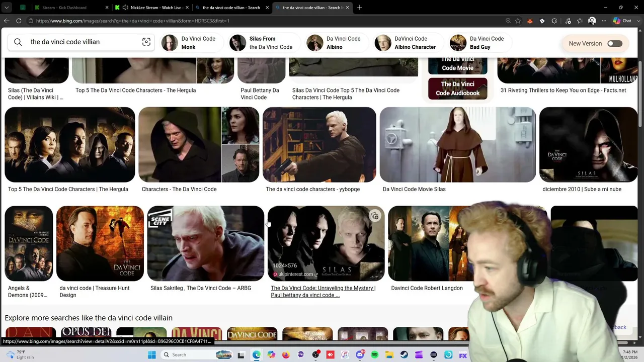The image size is (644, 362).
Task: Open the diciembre 2010 Sube a mi nube thumbnail
Action: click(589, 145)
